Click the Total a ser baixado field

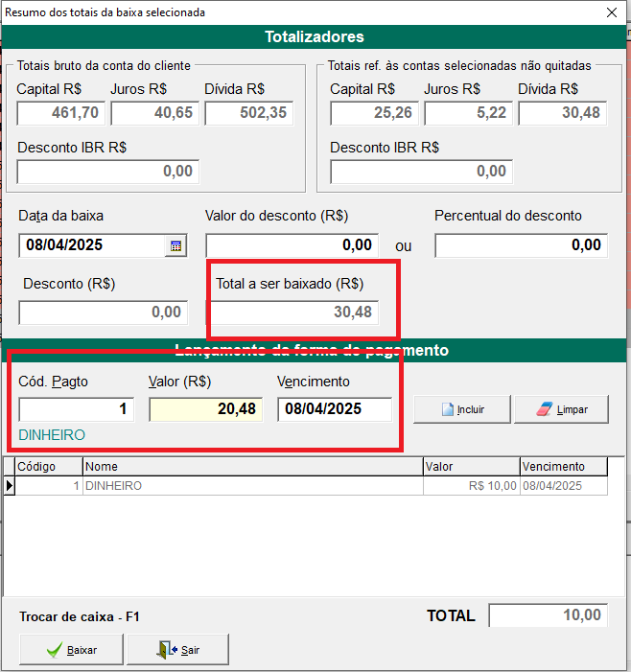tap(292, 313)
